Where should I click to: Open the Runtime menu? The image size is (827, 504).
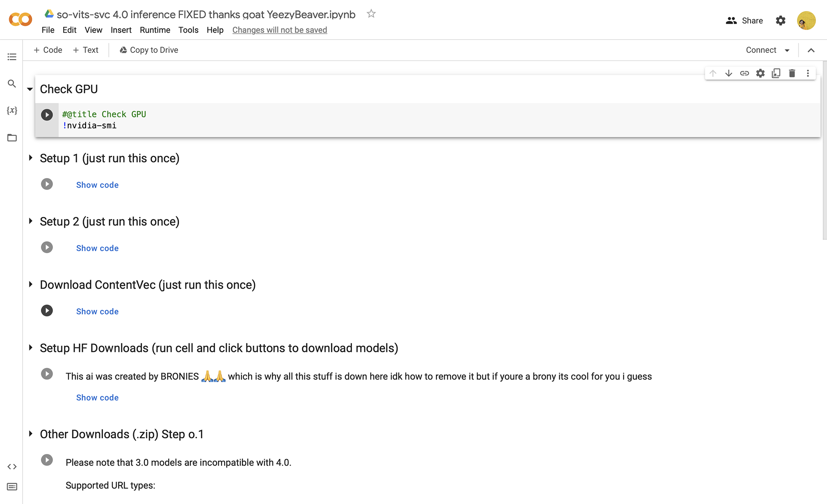[154, 29]
